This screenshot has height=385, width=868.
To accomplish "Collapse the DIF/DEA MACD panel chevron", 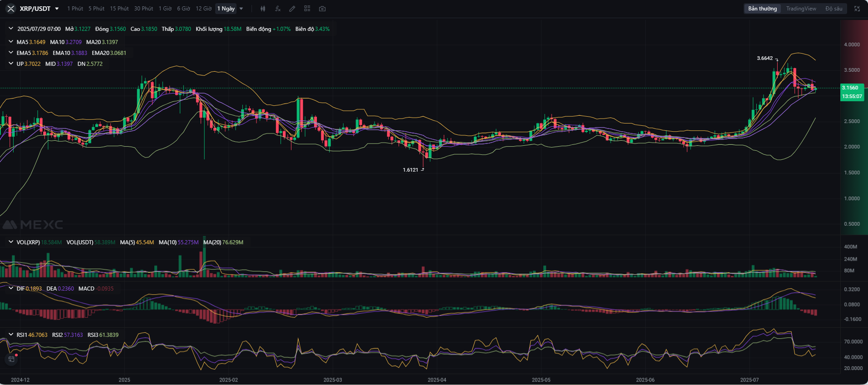I will click(x=11, y=288).
